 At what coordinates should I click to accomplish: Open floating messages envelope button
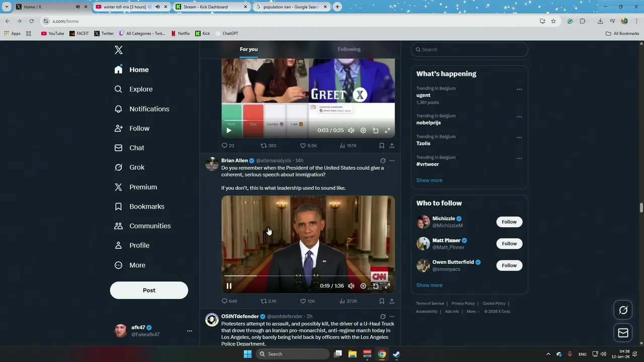(623, 333)
